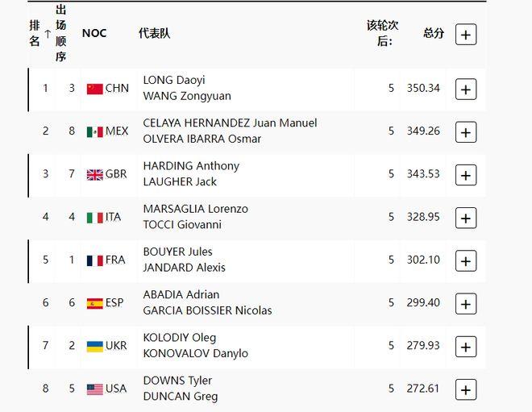The width and height of the screenshot is (532, 412).
Task: Click the Spain flag icon
Action: [x=95, y=303]
